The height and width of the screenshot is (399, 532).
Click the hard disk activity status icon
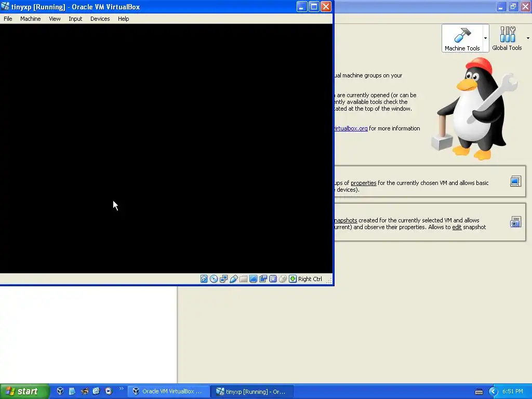(x=204, y=279)
